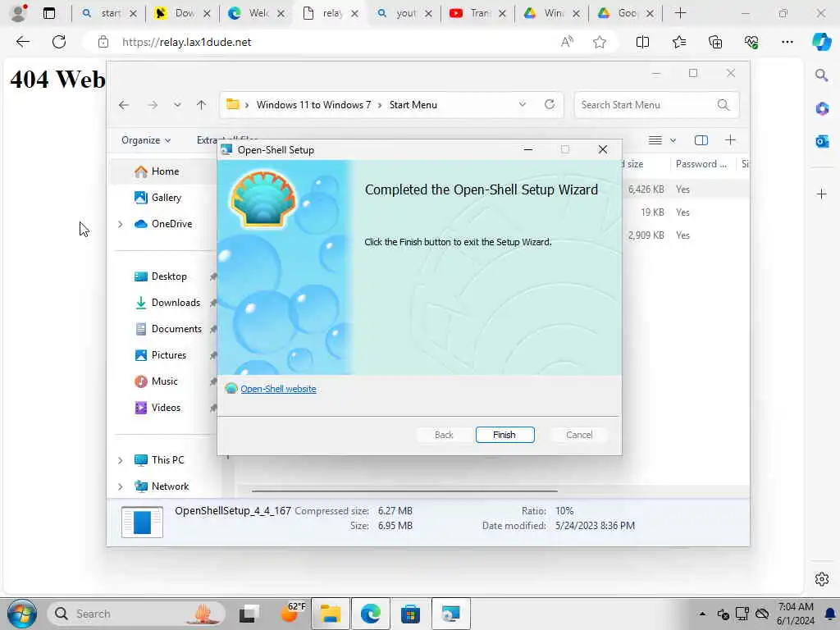Image resolution: width=840 pixels, height=630 pixels.
Task: Select the 2,909 KB file row
Action: [x=686, y=235]
